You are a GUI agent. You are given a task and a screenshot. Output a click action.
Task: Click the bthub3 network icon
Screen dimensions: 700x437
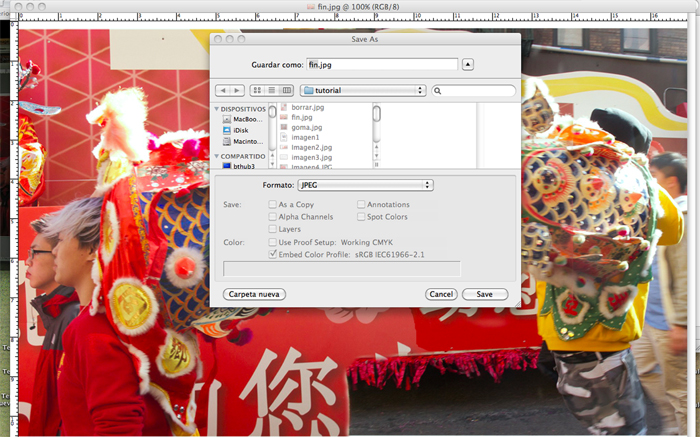(226, 166)
